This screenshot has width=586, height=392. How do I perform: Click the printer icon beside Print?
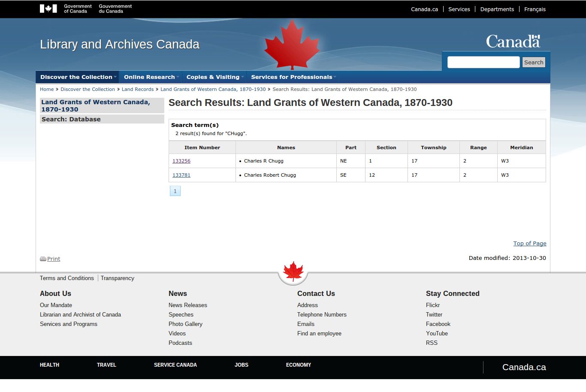(43, 259)
